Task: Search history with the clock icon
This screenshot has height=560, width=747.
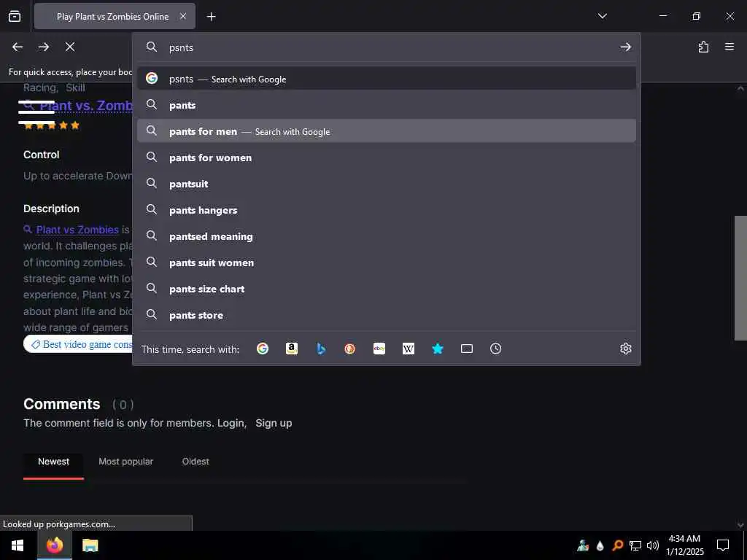Action: click(495, 349)
